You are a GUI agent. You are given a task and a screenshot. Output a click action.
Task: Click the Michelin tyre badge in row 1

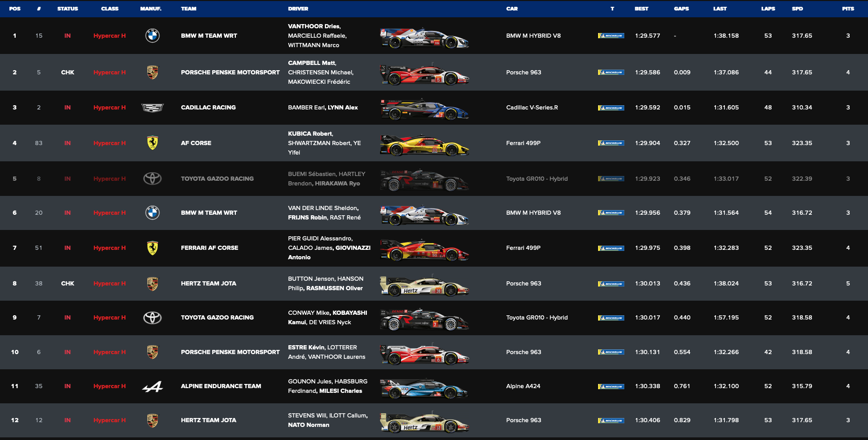pos(611,36)
